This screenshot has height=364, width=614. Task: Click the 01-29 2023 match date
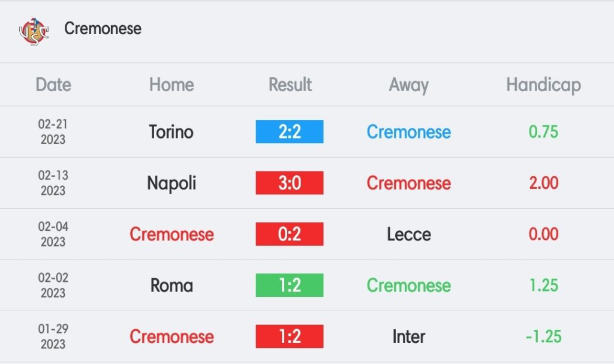pos(53,336)
